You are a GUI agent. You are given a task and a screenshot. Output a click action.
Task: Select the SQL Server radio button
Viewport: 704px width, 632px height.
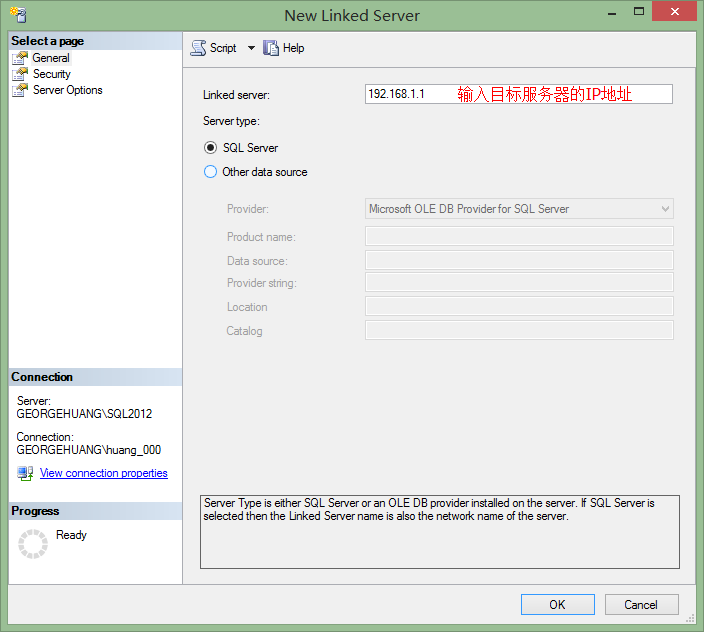coord(210,148)
